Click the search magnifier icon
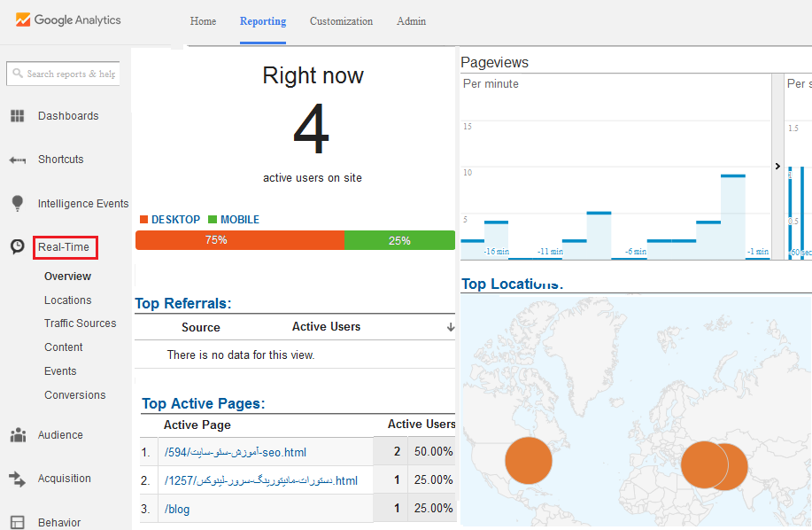The width and height of the screenshot is (812, 530). (18, 73)
